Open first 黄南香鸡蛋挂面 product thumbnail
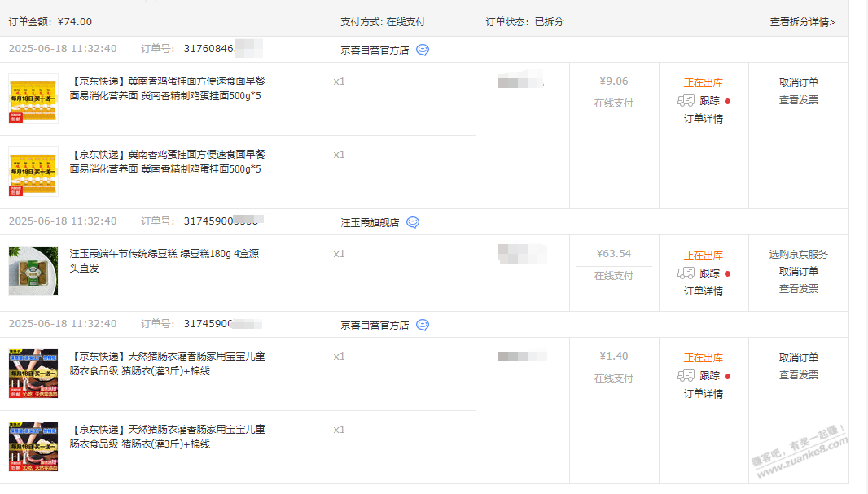 (33, 98)
